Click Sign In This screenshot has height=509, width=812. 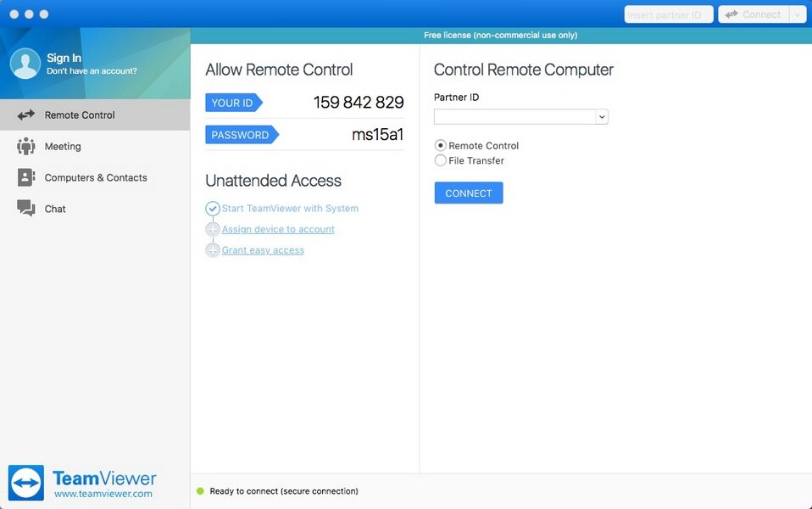pyautogui.click(x=64, y=58)
